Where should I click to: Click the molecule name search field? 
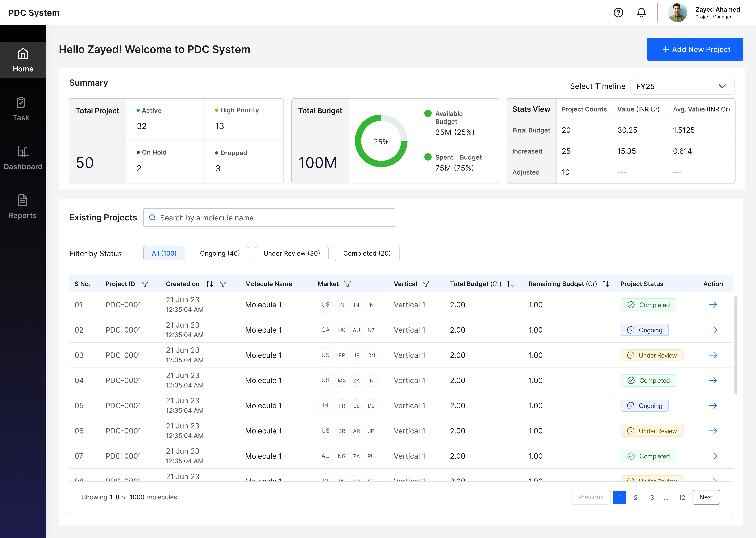269,218
